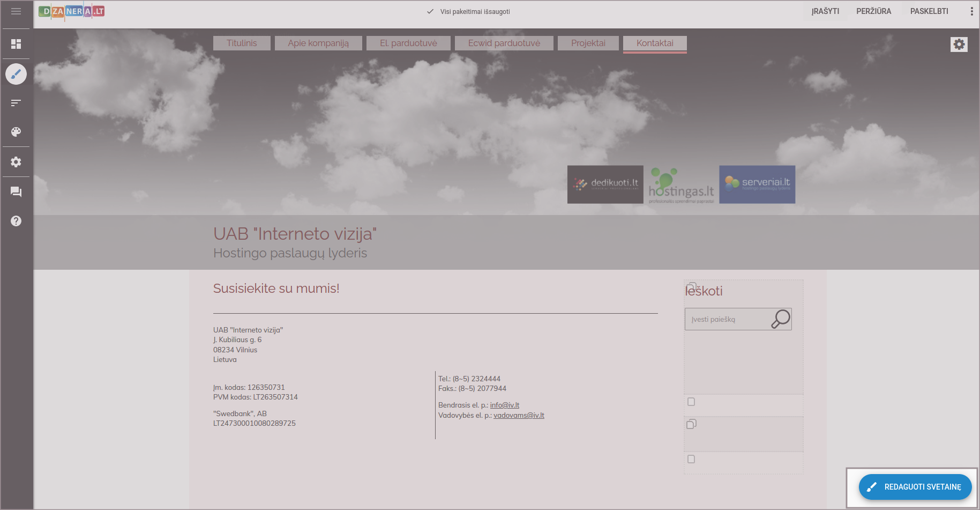The height and width of the screenshot is (510, 980).
Task: Click the serveriai.lt banner image
Action: (757, 184)
